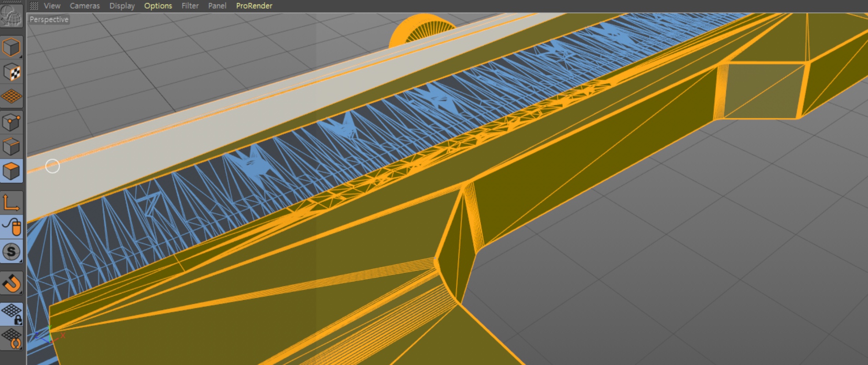Open the Display menu
This screenshot has width=868, height=365.
click(x=122, y=6)
